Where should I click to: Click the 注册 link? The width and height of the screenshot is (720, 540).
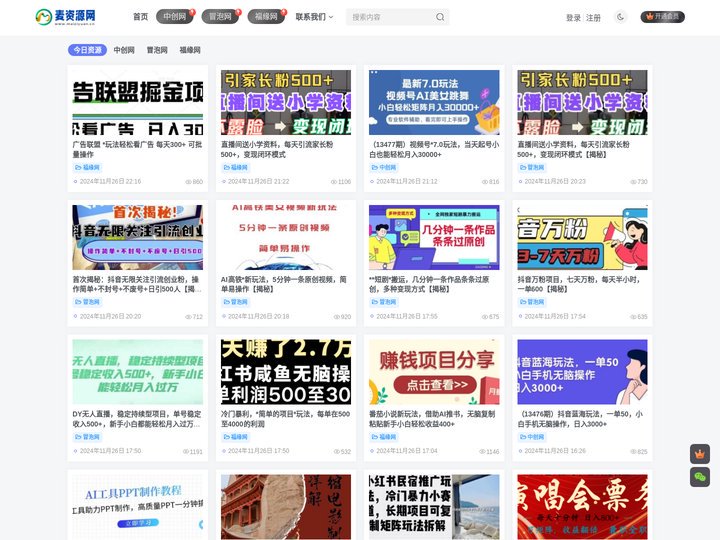click(x=593, y=18)
